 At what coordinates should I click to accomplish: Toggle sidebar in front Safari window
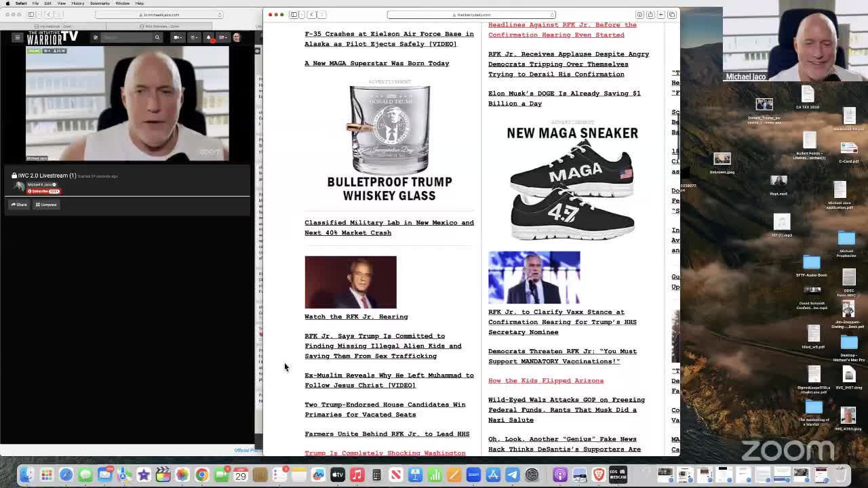[x=294, y=14]
